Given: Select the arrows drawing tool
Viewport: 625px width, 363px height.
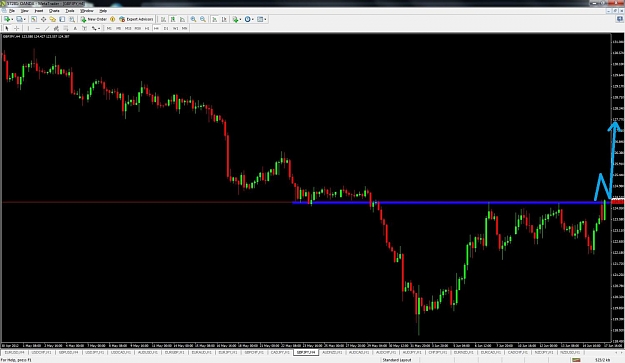Looking at the screenshot, I should point(94,28).
